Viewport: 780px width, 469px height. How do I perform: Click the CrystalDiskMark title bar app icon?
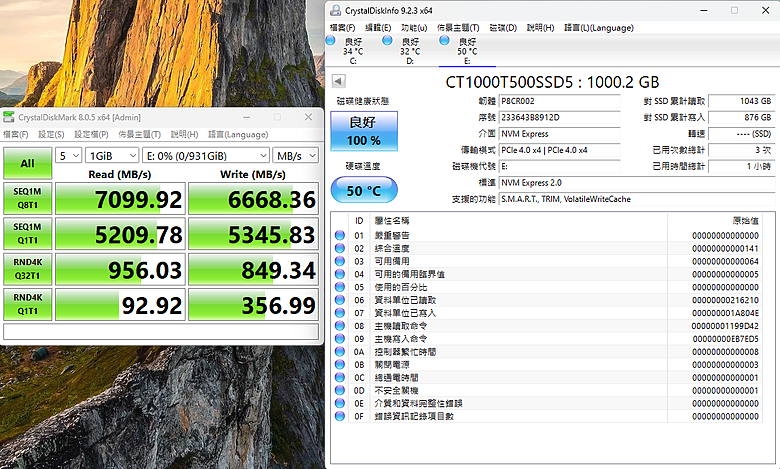pos(8,117)
